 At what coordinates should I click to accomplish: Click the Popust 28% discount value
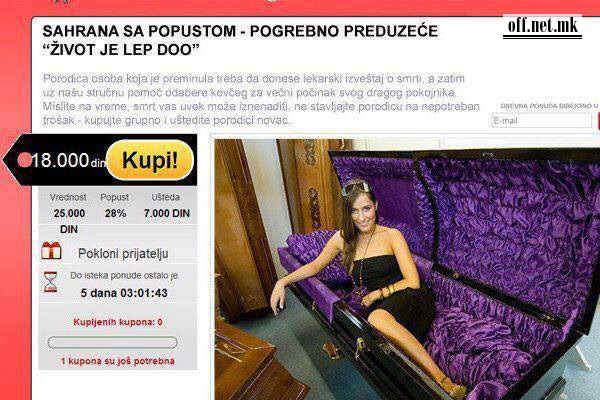(x=115, y=213)
